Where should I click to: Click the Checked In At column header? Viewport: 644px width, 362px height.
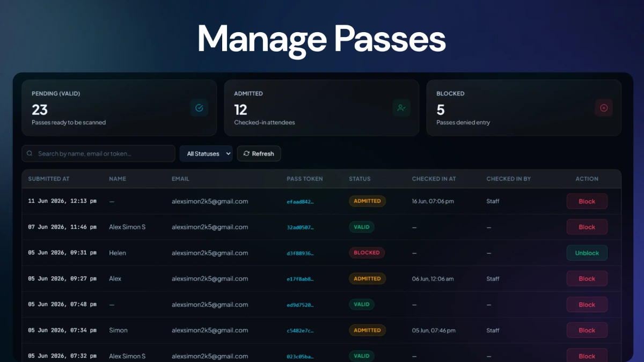tap(434, 179)
